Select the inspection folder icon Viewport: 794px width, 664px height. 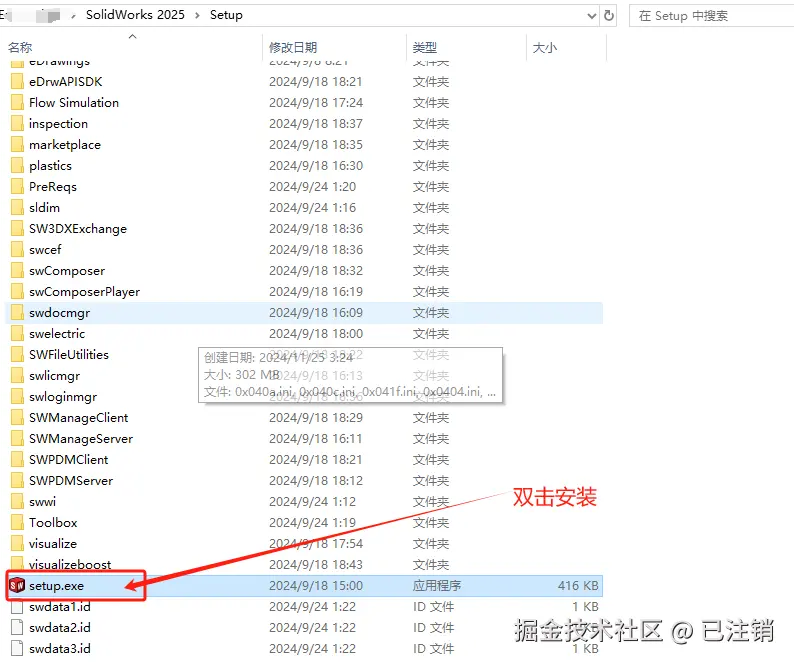[x=17, y=124]
